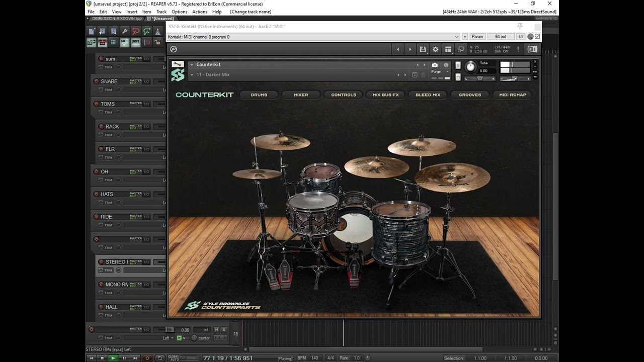Click the transport Play button

(113, 358)
